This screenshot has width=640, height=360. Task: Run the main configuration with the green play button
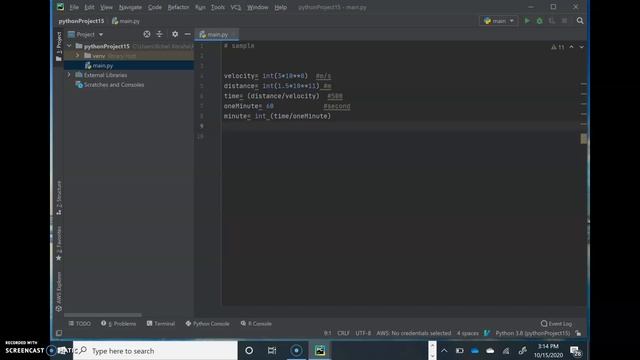[527, 20]
